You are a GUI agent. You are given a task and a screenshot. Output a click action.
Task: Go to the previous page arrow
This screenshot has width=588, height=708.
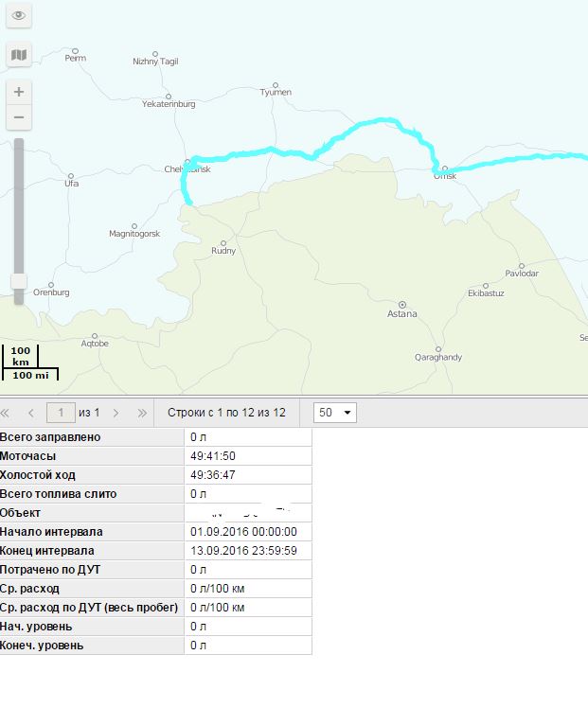coord(31,413)
